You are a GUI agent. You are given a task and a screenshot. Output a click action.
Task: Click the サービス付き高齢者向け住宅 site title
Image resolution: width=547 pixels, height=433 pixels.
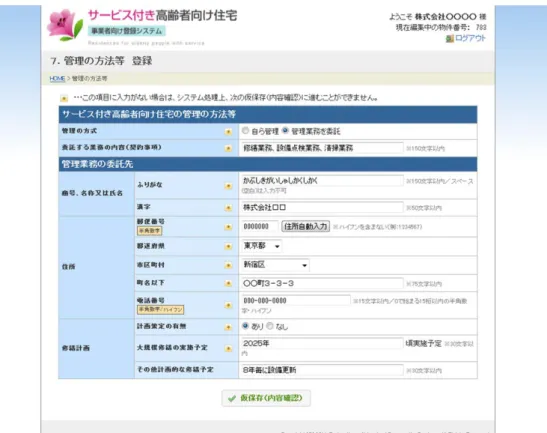[163, 15]
